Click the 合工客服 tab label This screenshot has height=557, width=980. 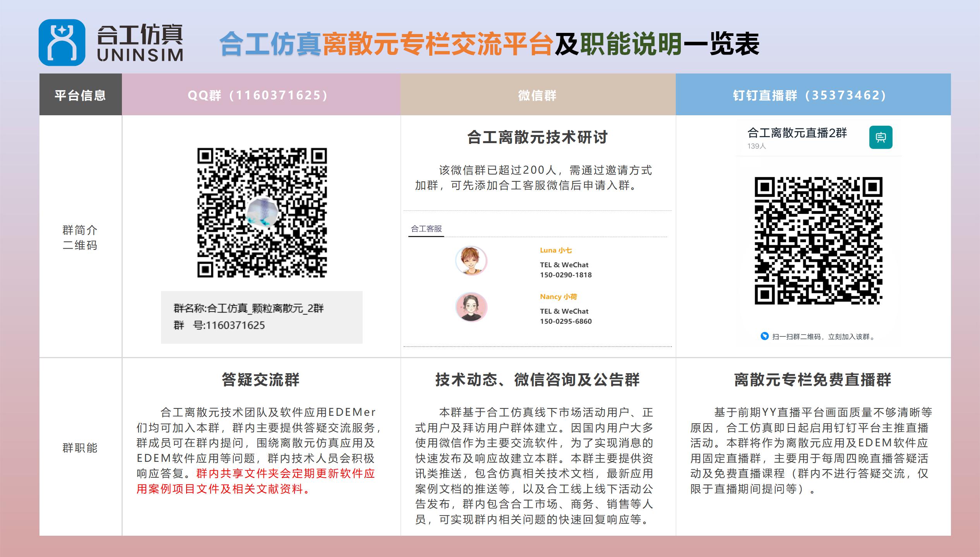pyautogui.click(x=426, y=229)
